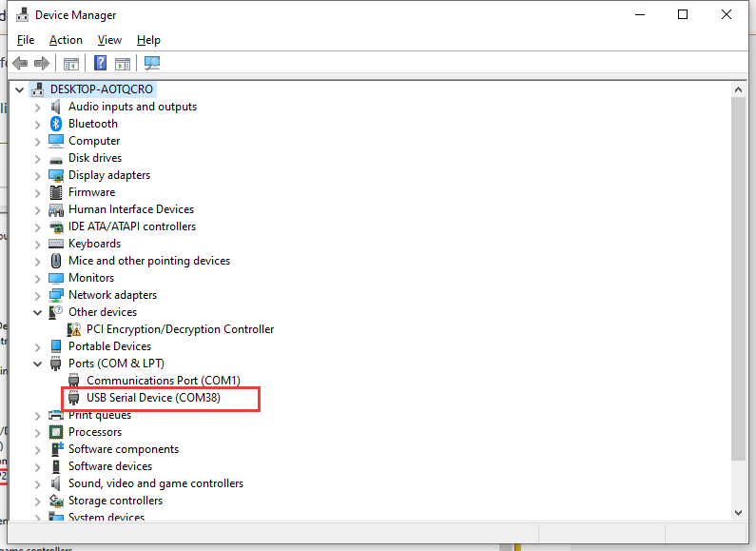This screenshot has width=756, height=551.
Task: Select the Firmware label
Action: 91,192
